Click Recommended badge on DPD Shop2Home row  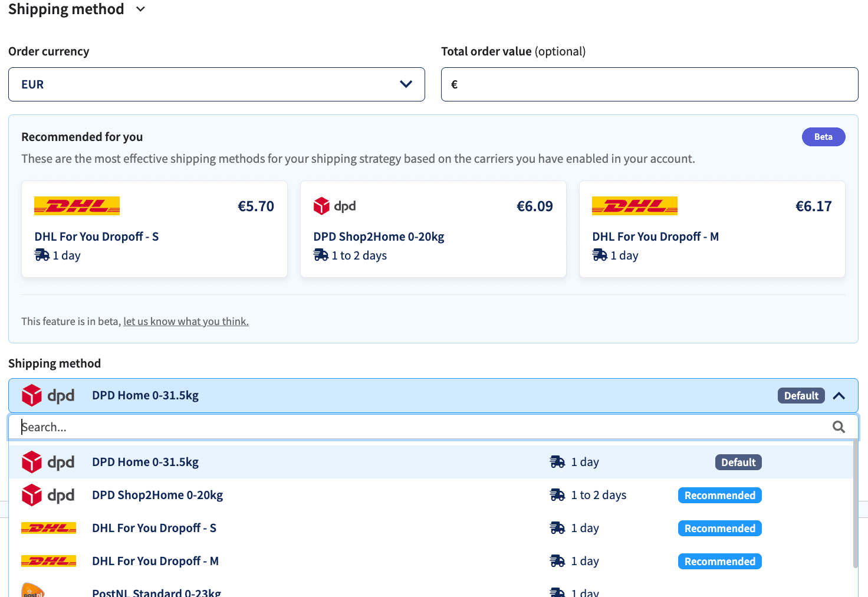(x=719, y=495)
